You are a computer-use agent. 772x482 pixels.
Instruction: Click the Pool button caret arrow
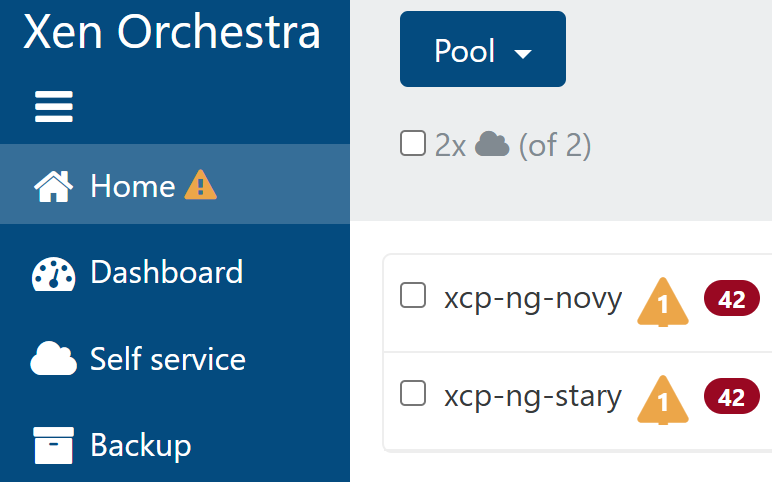pyautogui.click(x=522, y=54)
